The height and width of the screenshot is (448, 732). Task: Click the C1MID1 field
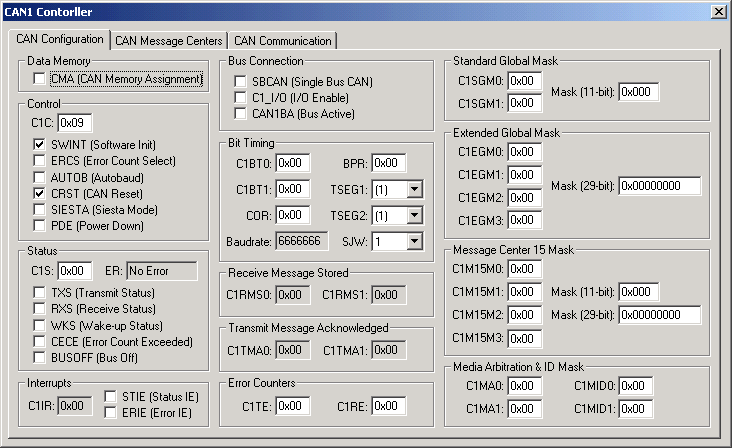click(635, 409)
